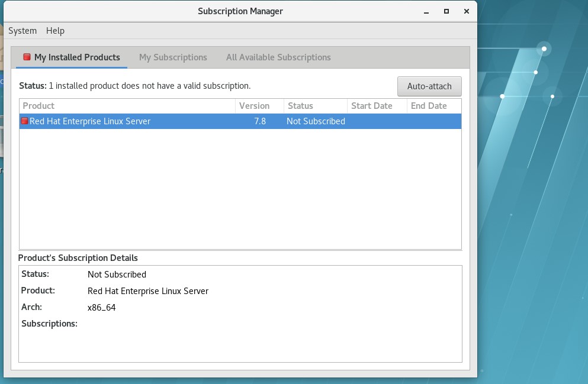Image resolution: width=588 pixels, height=384 pixels.
Task: Maximize the Subscription Manager window
Action: click(446, 12)
